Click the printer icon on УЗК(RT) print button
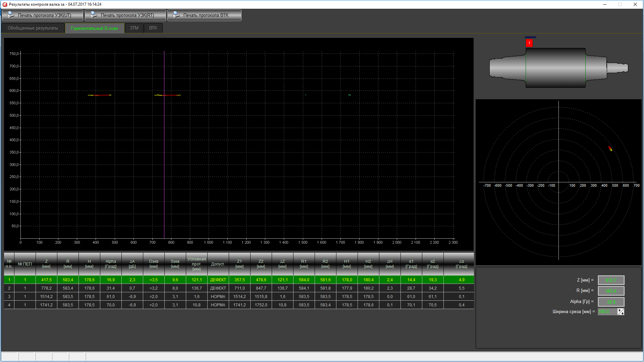Viewport: 644px width, 362px height. click(94, 15)
